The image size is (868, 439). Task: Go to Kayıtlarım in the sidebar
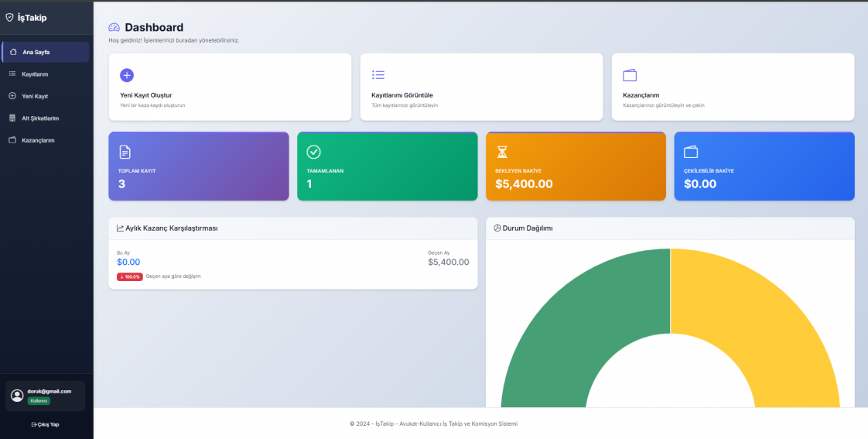[35, 74]
